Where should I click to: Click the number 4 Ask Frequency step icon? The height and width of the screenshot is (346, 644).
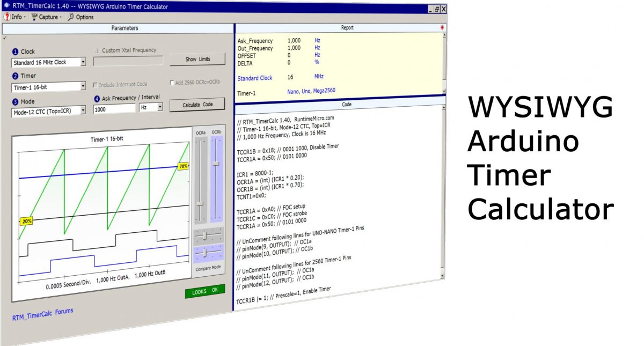97,98
